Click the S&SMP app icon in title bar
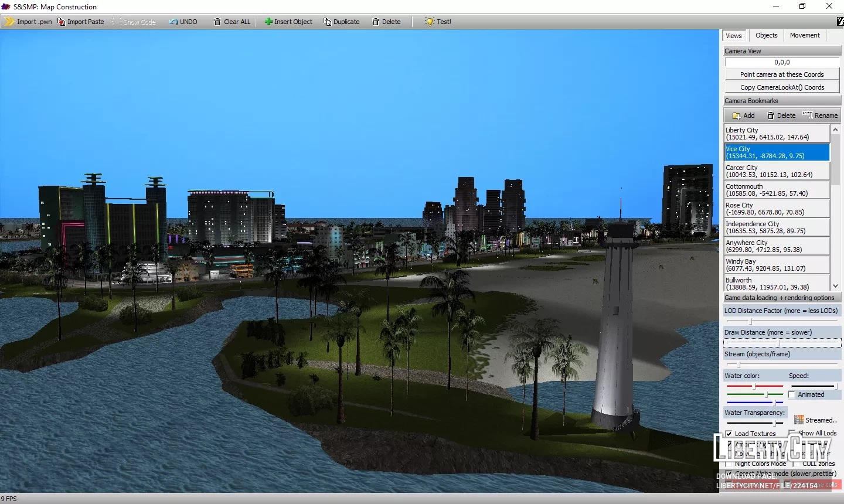 click(x=6, y=6)
